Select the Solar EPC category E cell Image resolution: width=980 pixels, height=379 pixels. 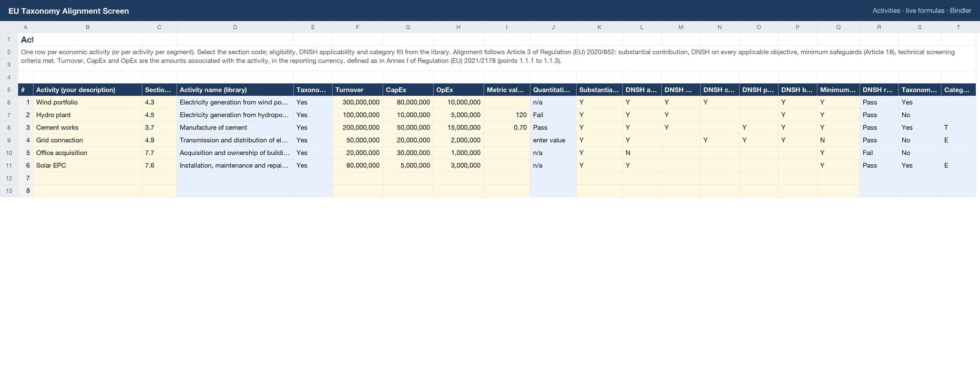pyautogui.click(x=958, y=165)
